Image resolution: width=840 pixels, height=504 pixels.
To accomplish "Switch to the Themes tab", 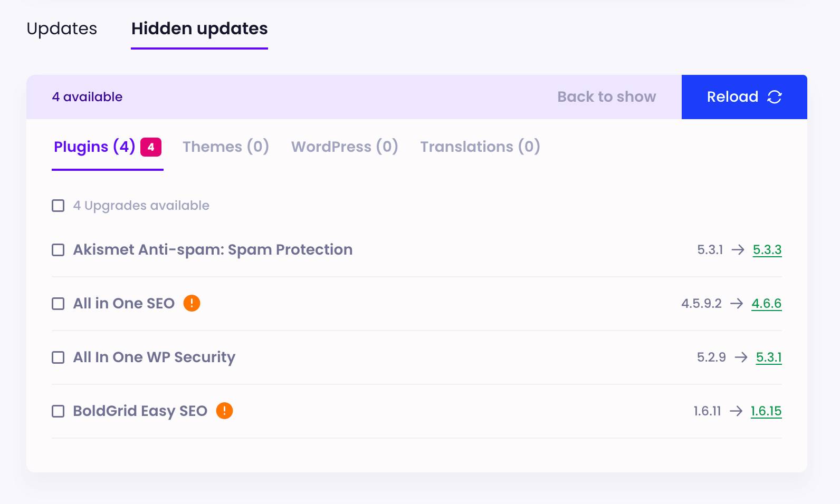I will (x=225, y=147).
